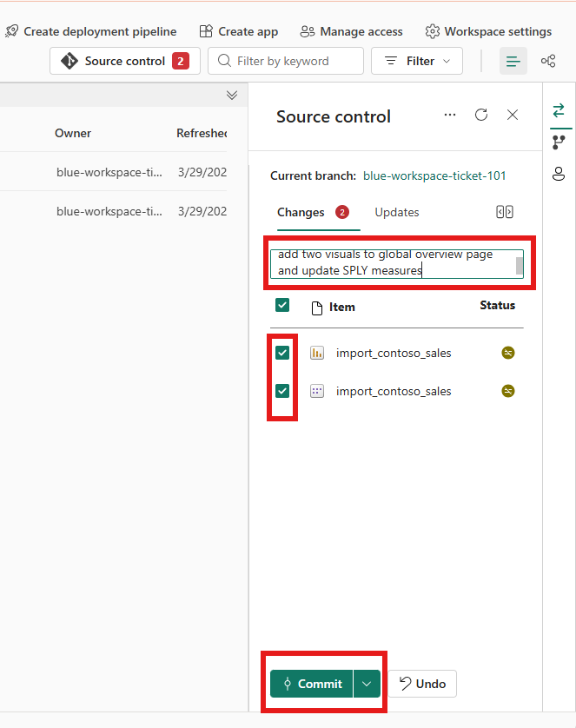The image size is (576, 728).
Task: Click the app icon beside Create app
Action: point(206,31)
